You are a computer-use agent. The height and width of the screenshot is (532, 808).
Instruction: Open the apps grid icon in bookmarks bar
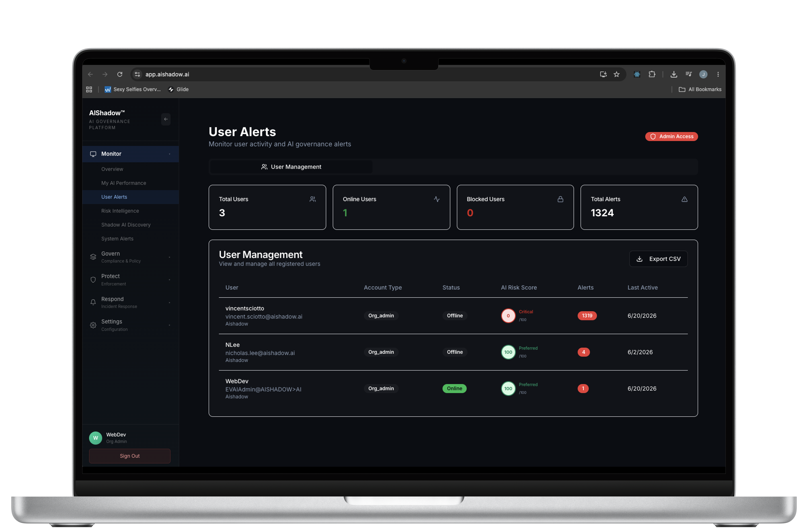coord(89,89)
